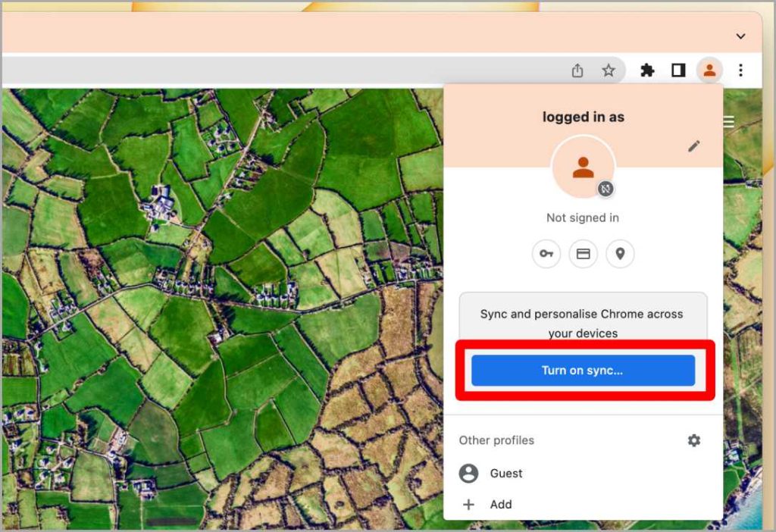The image size is (776, 532).
Task: Click the hamburger menu behind the popup
Action: pos(728,121)
